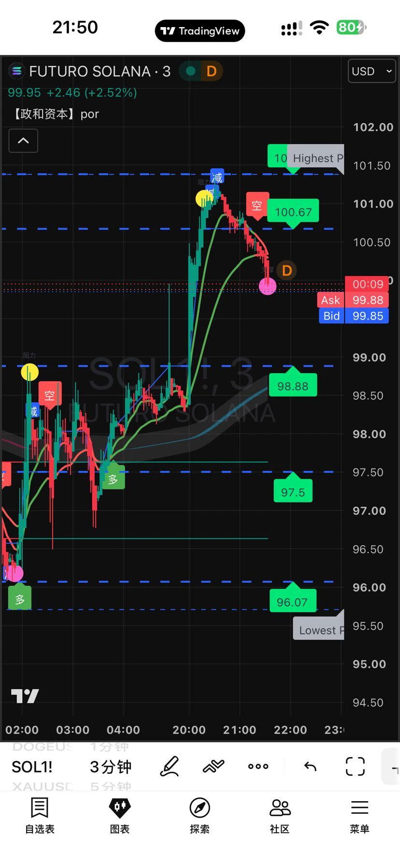Viewport: 400px width, 868px height.
Task: Tap the TradingView pill in status bar
Action: [200, 31]
